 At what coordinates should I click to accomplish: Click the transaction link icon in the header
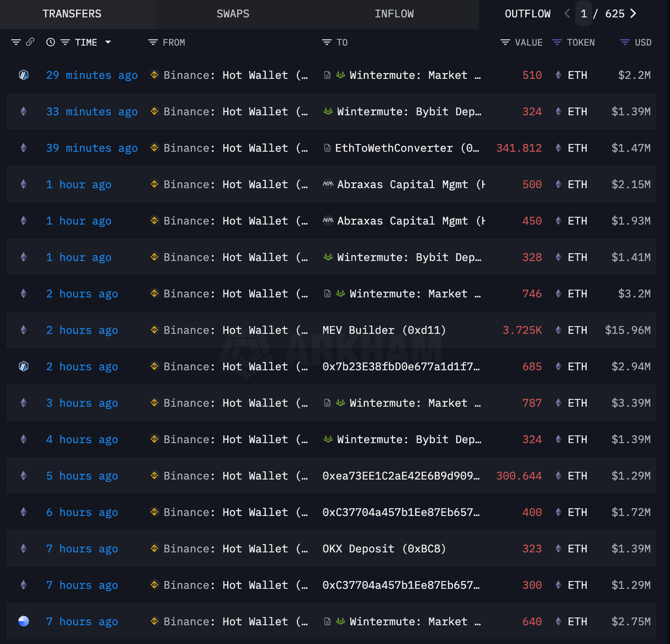[30, 42]
